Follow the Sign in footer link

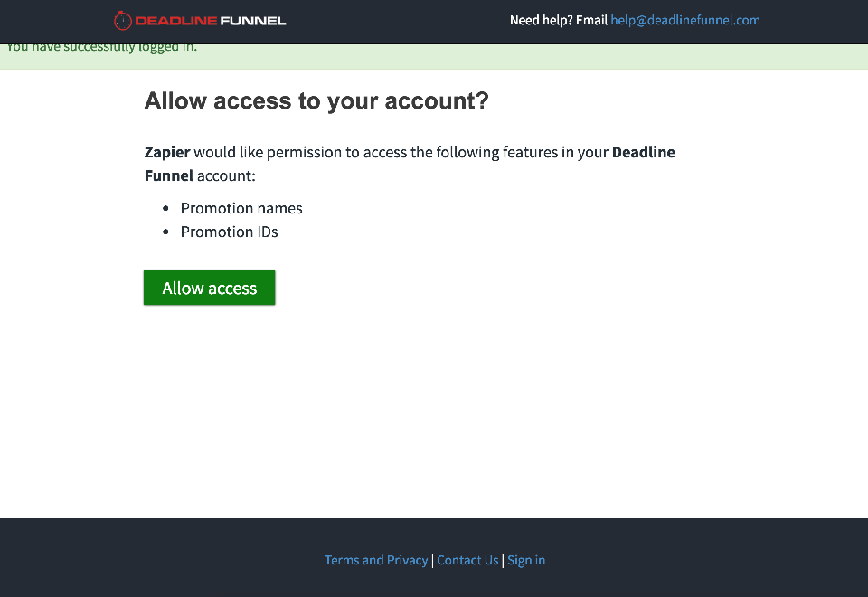526,560
